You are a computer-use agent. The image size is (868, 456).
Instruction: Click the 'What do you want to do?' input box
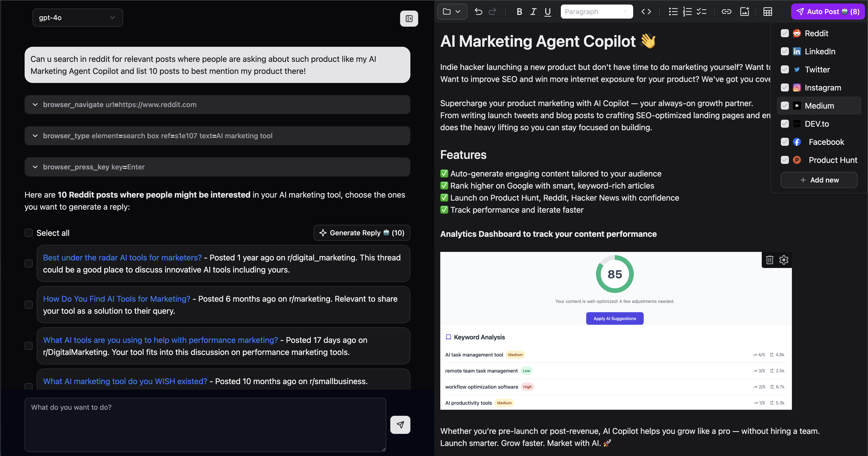[x=205, y=424]
